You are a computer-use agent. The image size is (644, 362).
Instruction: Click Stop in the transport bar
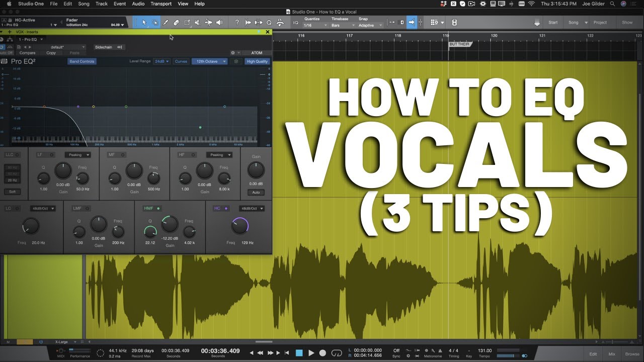click(299, 353)
